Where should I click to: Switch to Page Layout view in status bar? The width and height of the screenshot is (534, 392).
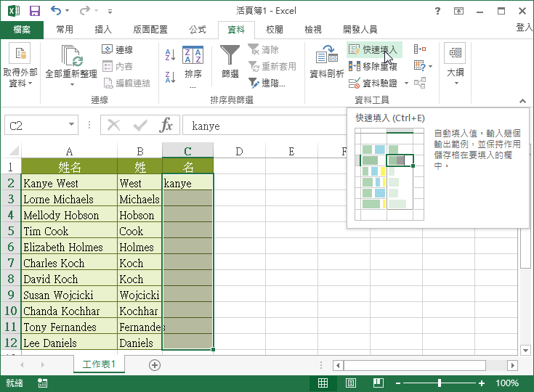(350, 383)
